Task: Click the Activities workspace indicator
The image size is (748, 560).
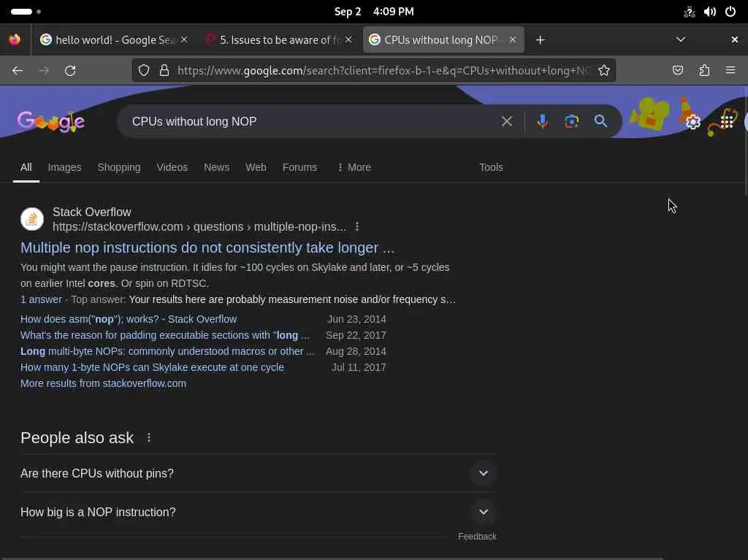Action: point(26,12)
